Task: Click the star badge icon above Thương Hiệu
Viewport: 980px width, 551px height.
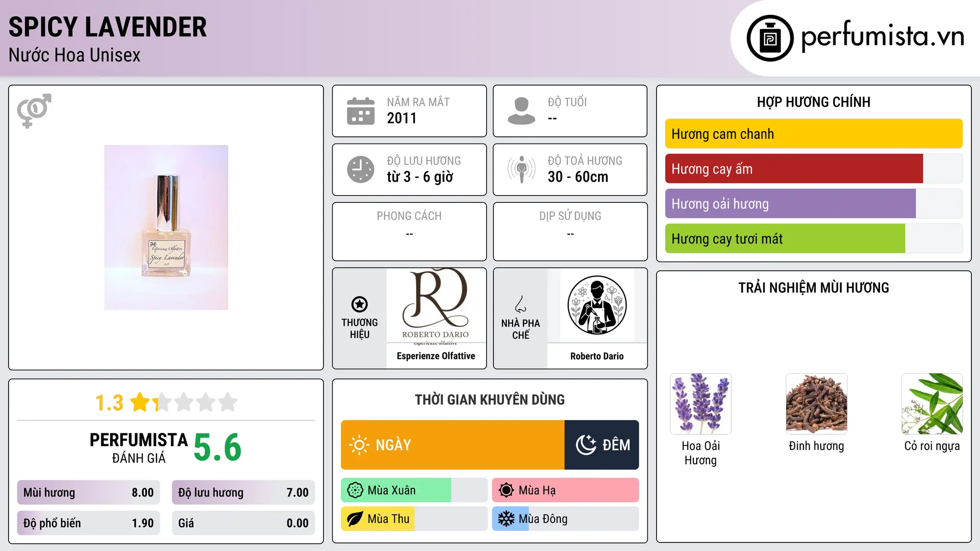Action: pyautogui.click(x=359, y=304)
